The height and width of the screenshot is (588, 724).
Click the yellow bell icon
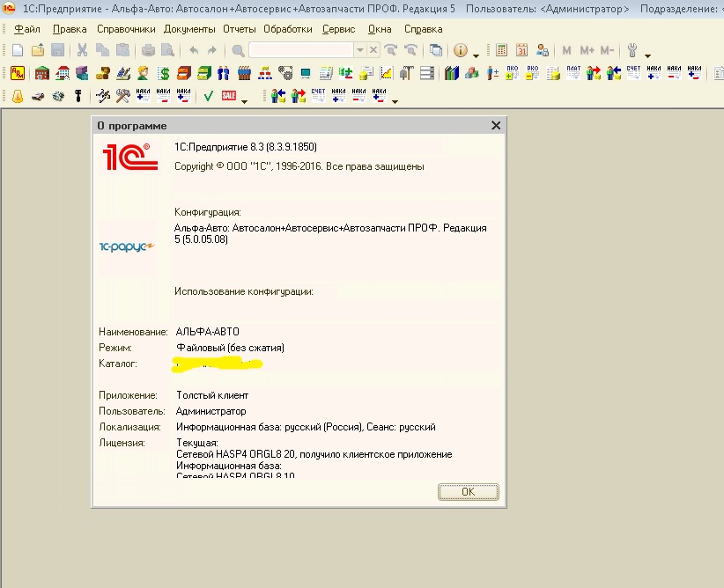18,96
